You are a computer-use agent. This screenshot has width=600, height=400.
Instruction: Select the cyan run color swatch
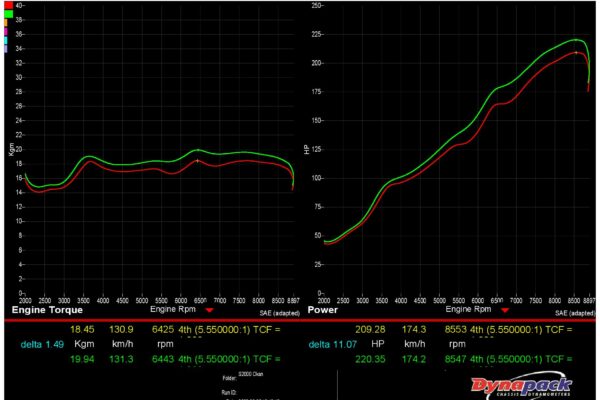pyautogui.click(x=6, y=40)
